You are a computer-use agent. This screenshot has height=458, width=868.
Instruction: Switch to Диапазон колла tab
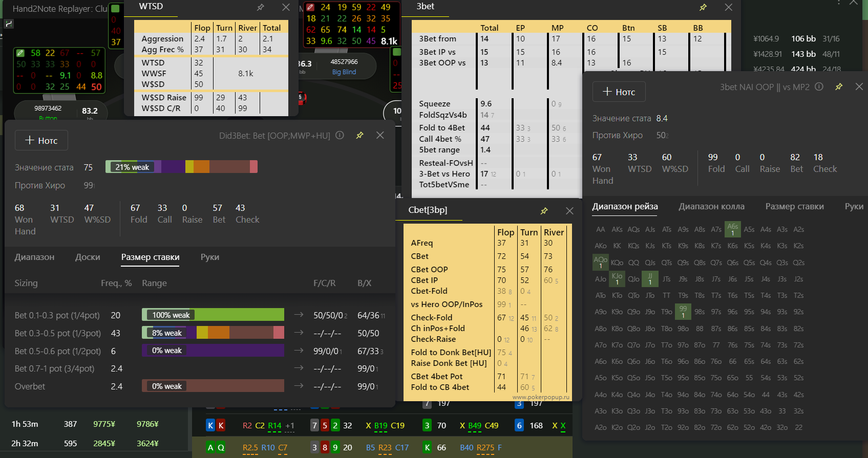pyautogui.click(x=711, y=206)
